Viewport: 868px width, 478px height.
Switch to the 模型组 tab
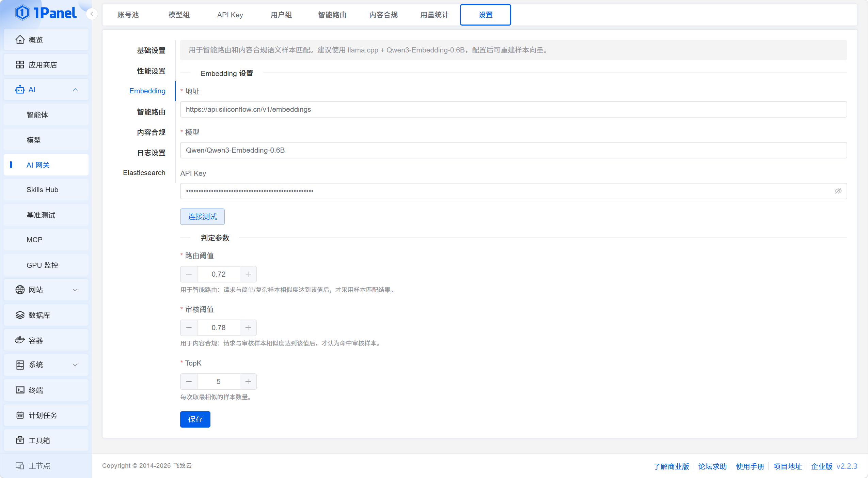pos(179,15)
